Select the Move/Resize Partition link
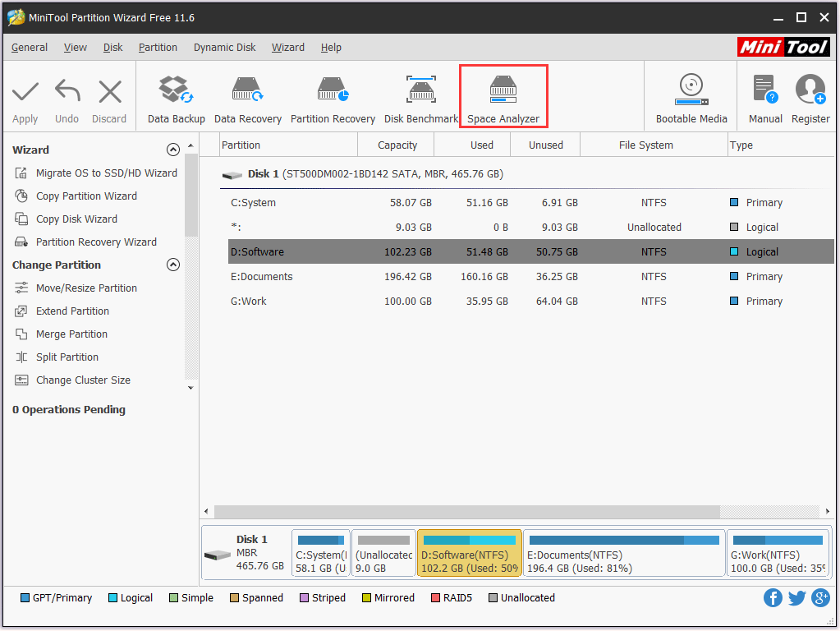840x631 pixels. (86, 288)
